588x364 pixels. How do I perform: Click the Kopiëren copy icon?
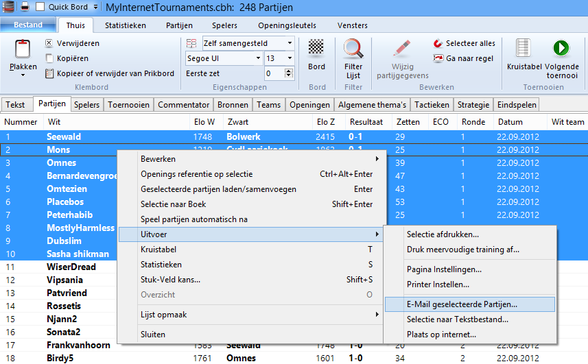tap(49, 58)
